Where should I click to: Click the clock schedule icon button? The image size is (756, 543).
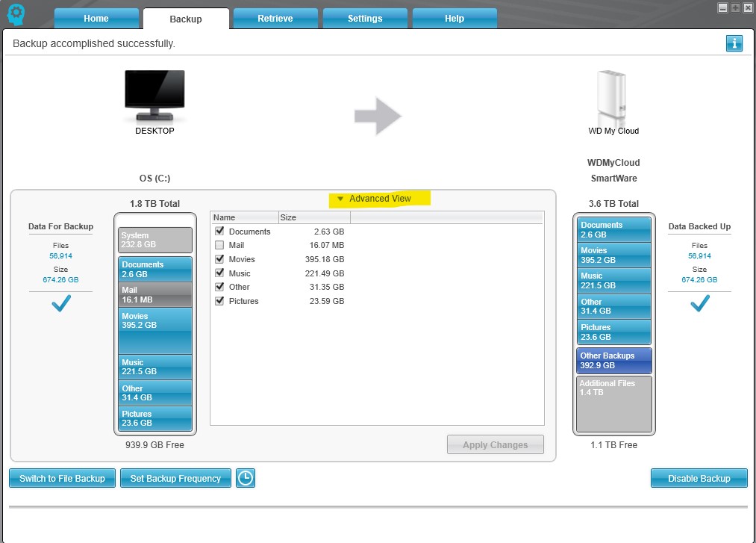(246, 478)
